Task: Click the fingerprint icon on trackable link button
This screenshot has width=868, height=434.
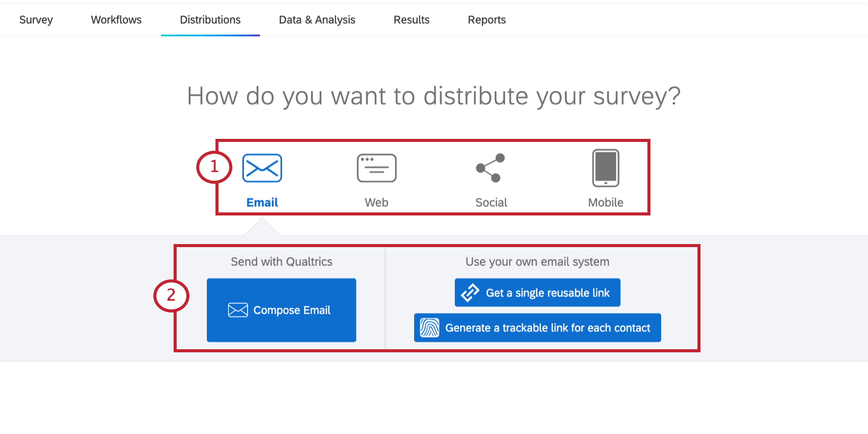Action: click(x=429, y=328)
